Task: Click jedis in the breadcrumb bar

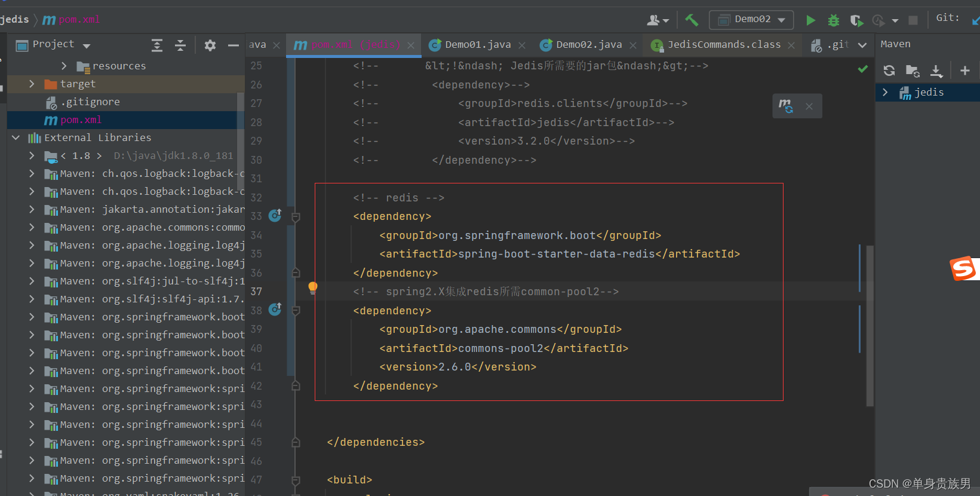Action: 14,20
